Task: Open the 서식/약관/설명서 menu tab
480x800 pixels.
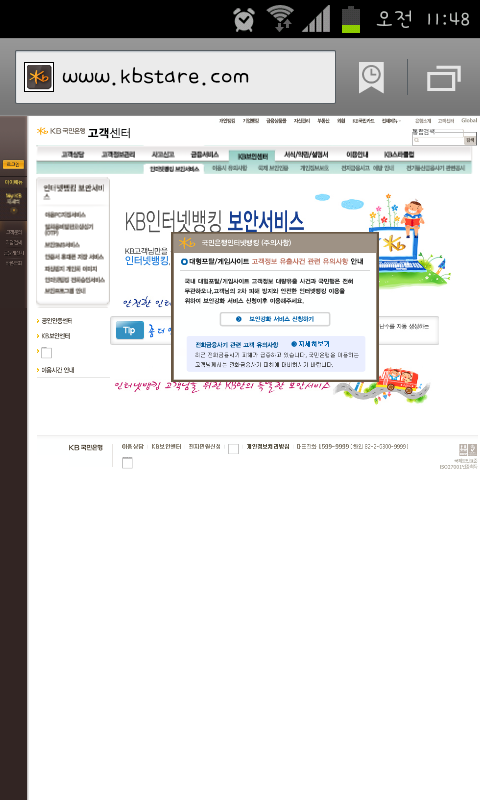Action: pyautogui.click(x=306, y=154)
